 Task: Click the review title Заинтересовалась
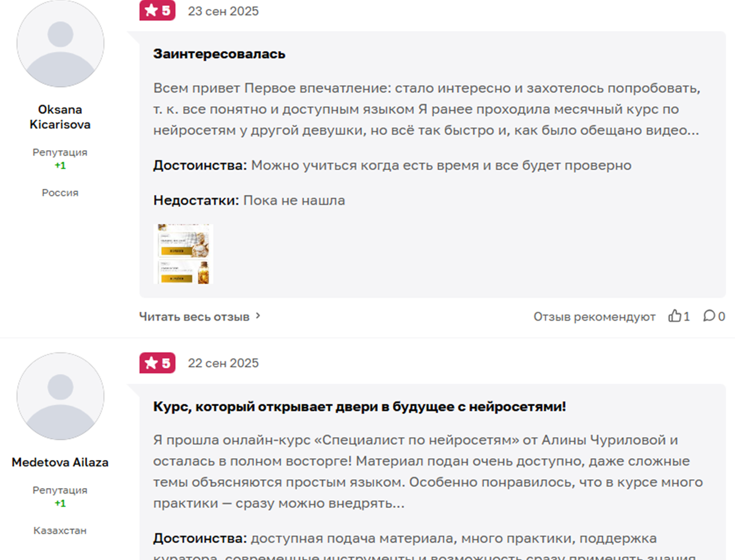point(219,53)
